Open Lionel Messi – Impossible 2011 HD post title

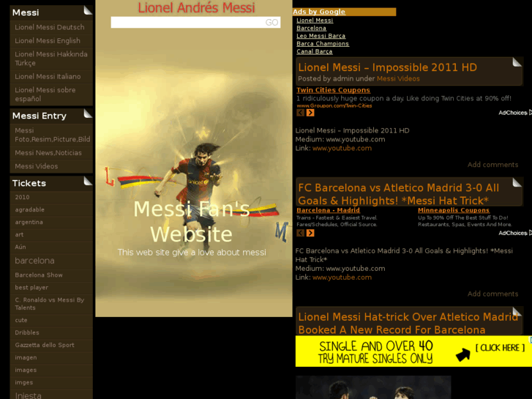click(387, 67)
